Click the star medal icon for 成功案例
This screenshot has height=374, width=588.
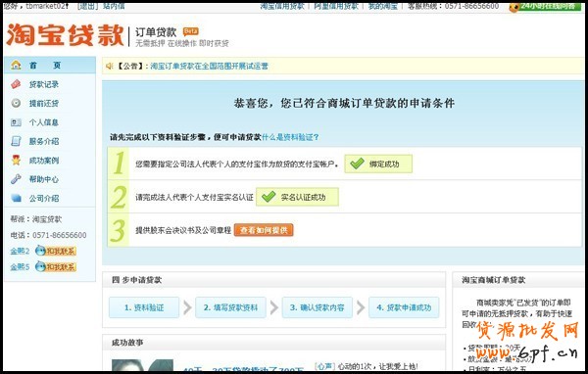tap(16, 160)
